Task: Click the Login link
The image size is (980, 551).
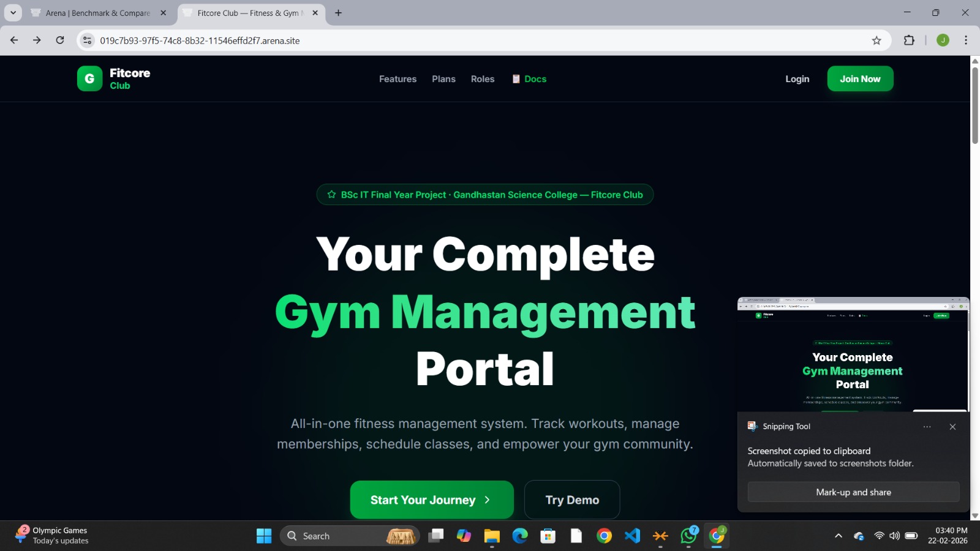Action: point(797,79)
